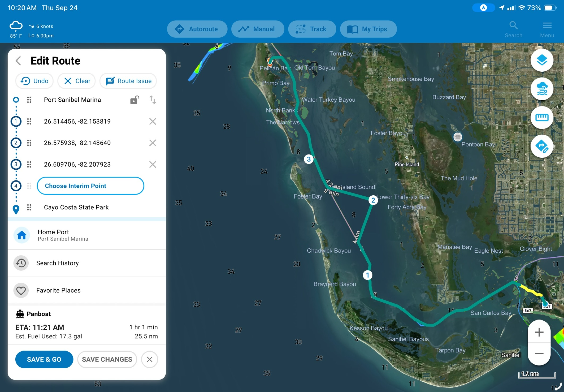Click SAVE & GO button
This screenshot has height=392, width=564.
pos(44,359)
